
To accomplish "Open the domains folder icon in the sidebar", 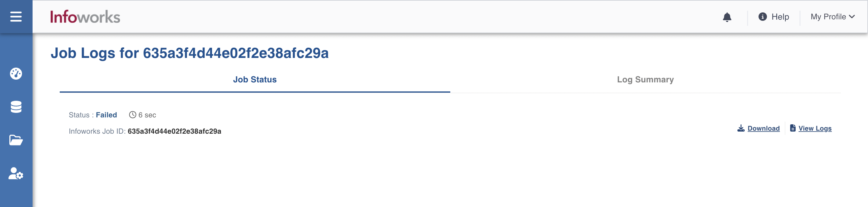I will [x=16, y=140].
